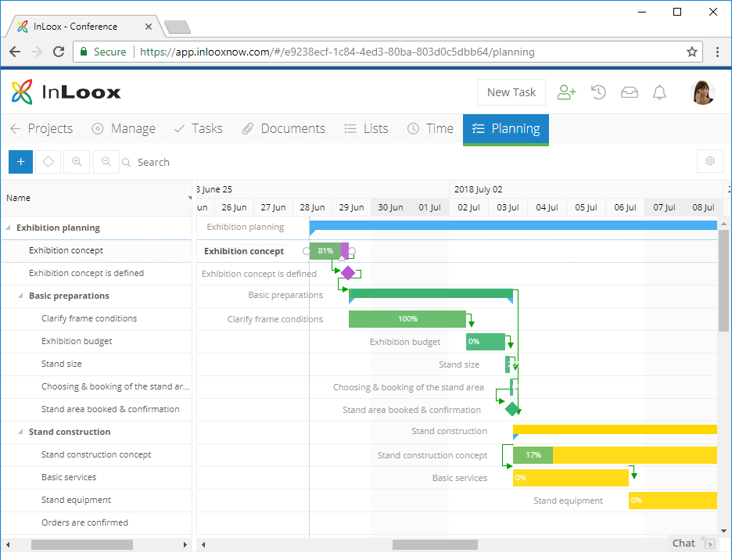Click the Stand equipment 0% yellow bar
This screenshot has width=732, height=560.
point(673,501)
